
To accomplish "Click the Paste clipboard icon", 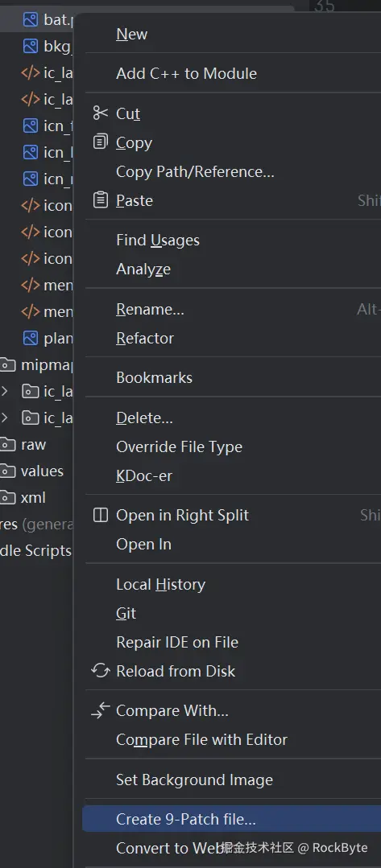I will coord(101,200).
